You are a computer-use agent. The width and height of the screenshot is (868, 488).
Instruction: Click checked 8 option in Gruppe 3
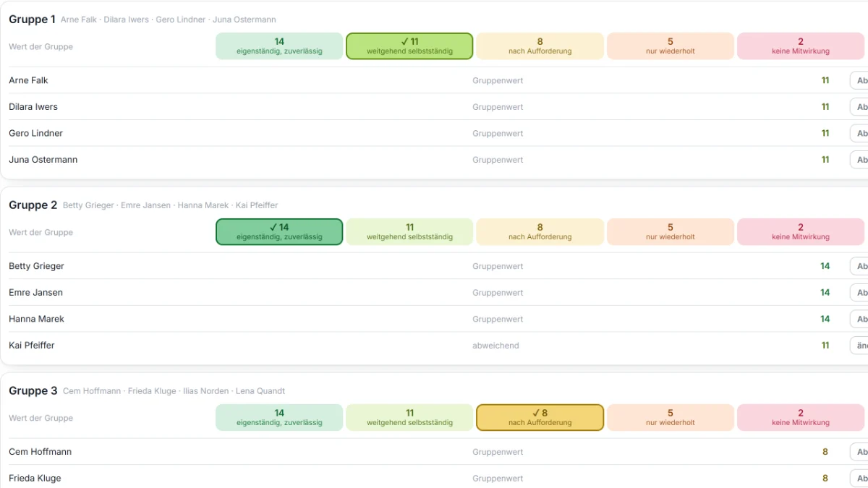pyautogui.click(x=540, y=418)
